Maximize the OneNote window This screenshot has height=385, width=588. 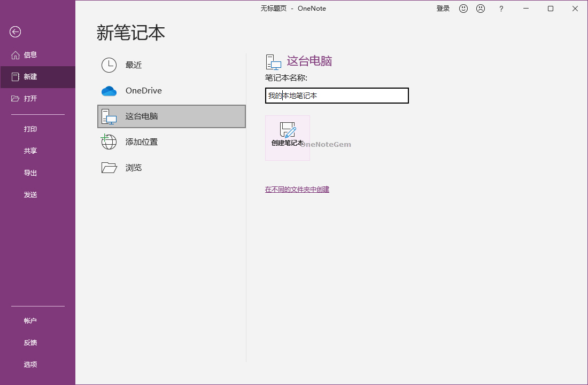(x=551, y=8)
